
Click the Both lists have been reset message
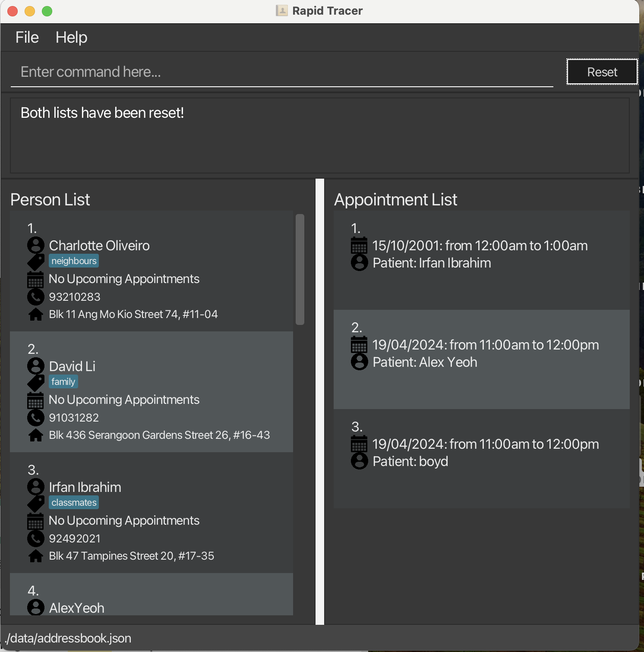[x=102, y=113]
